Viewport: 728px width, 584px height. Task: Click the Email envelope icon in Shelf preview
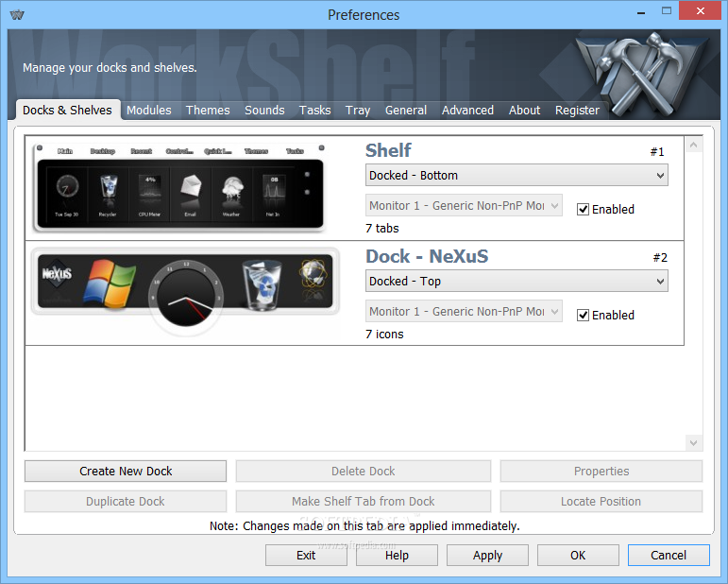(191, 186)
